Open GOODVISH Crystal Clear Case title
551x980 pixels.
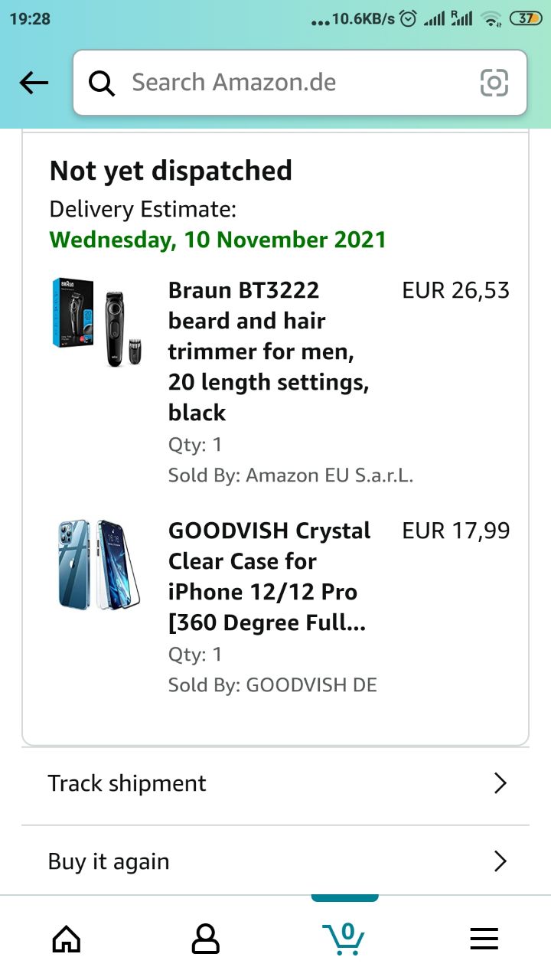click(269, 577)
